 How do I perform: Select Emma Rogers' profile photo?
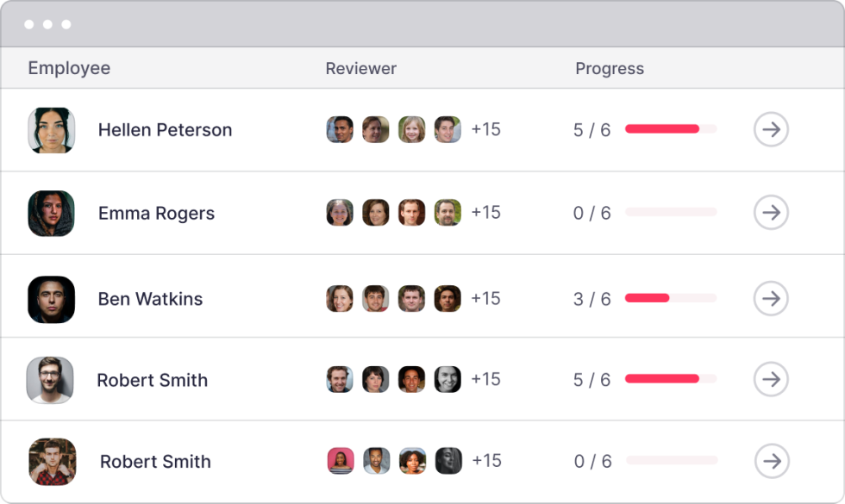pos(51,214)
